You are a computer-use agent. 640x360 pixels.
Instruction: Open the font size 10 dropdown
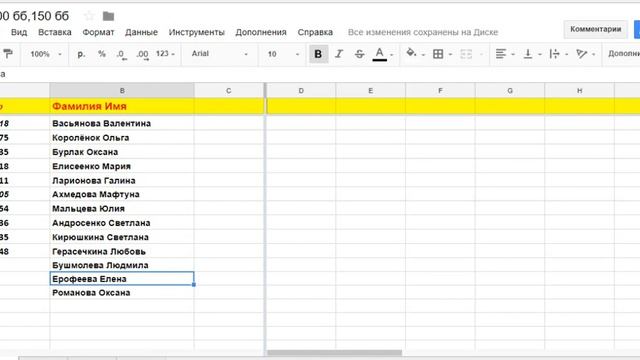coord(283,54)
